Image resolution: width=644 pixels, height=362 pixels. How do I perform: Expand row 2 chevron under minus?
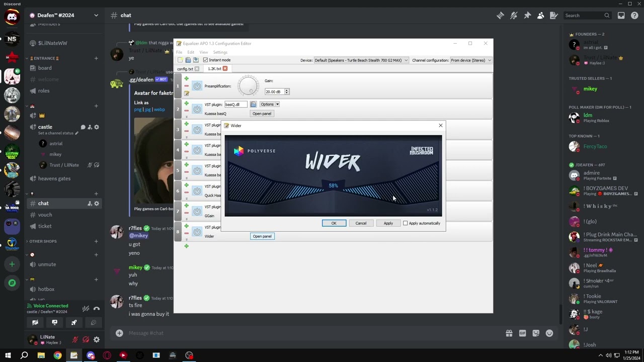click(186, 117)
